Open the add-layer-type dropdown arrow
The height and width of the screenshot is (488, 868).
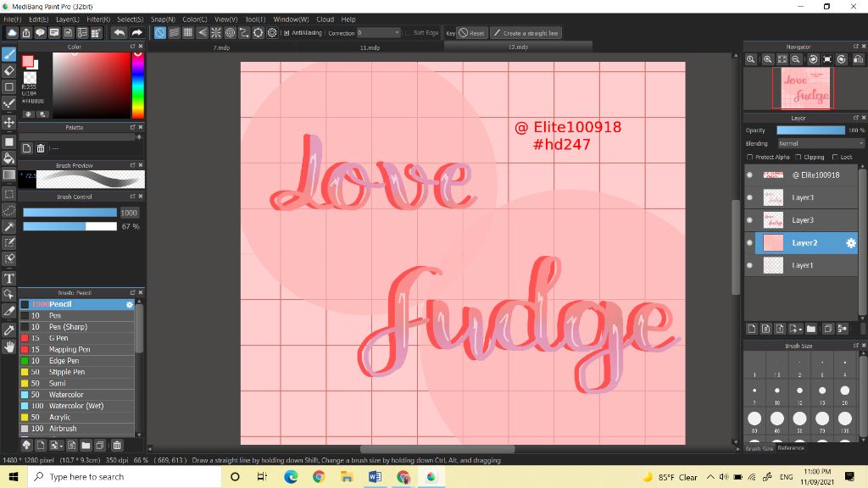pos(800,330)
